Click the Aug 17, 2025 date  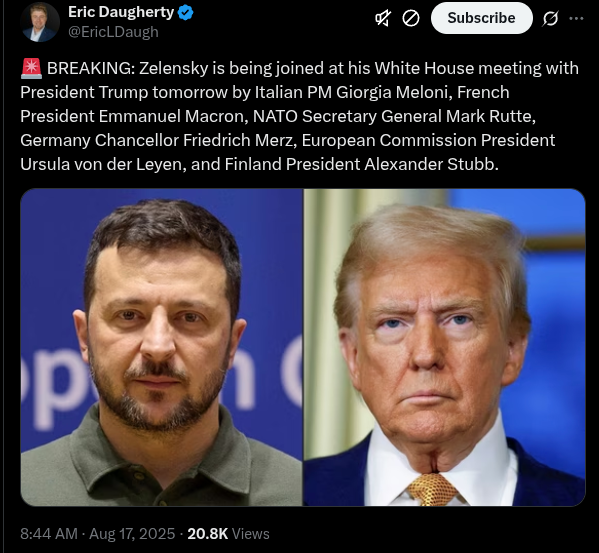click(x=132, y=534)
